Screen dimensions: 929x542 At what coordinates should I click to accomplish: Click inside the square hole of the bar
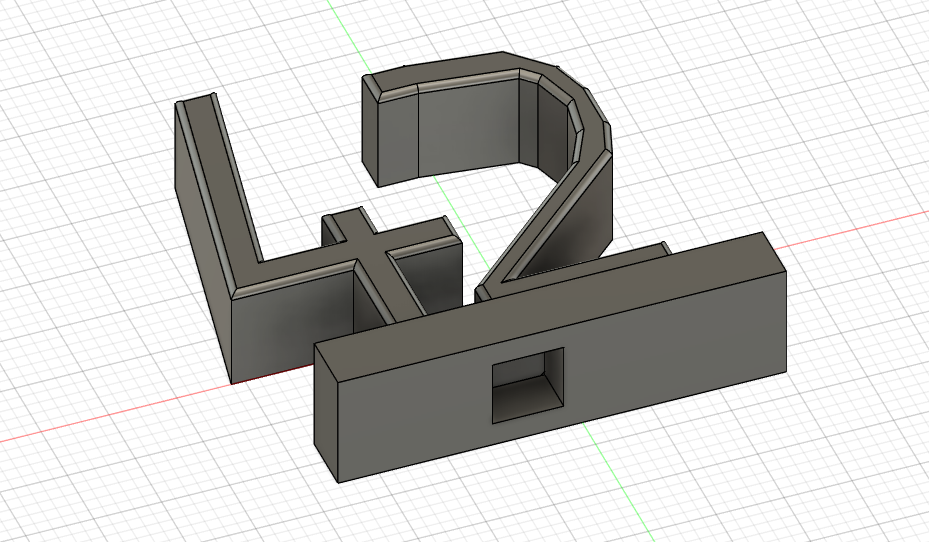[527, 385]
